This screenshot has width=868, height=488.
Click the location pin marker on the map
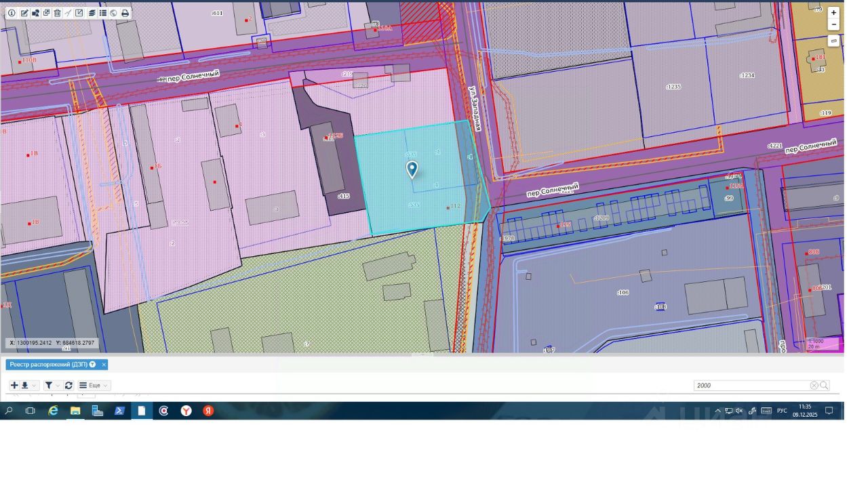tap(412, 169)
